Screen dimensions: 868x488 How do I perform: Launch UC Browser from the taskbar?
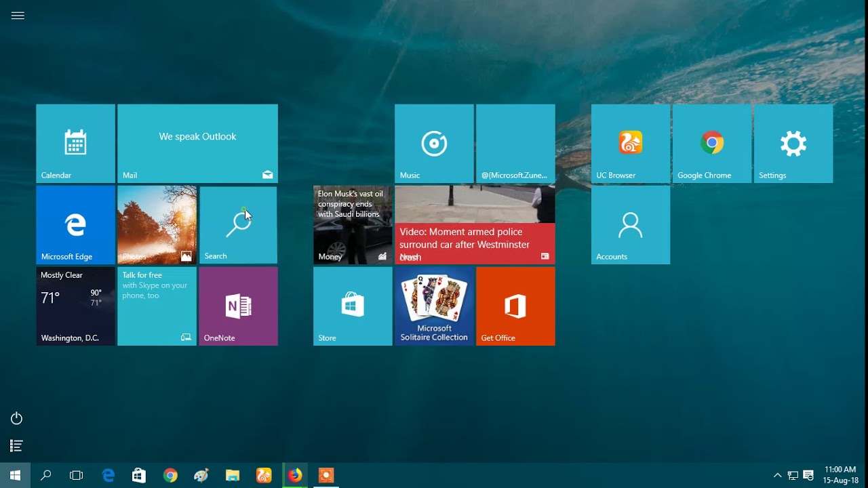(264, 476)
